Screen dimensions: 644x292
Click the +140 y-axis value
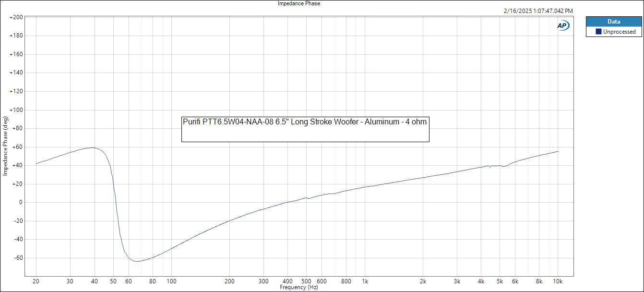(16, 73)
